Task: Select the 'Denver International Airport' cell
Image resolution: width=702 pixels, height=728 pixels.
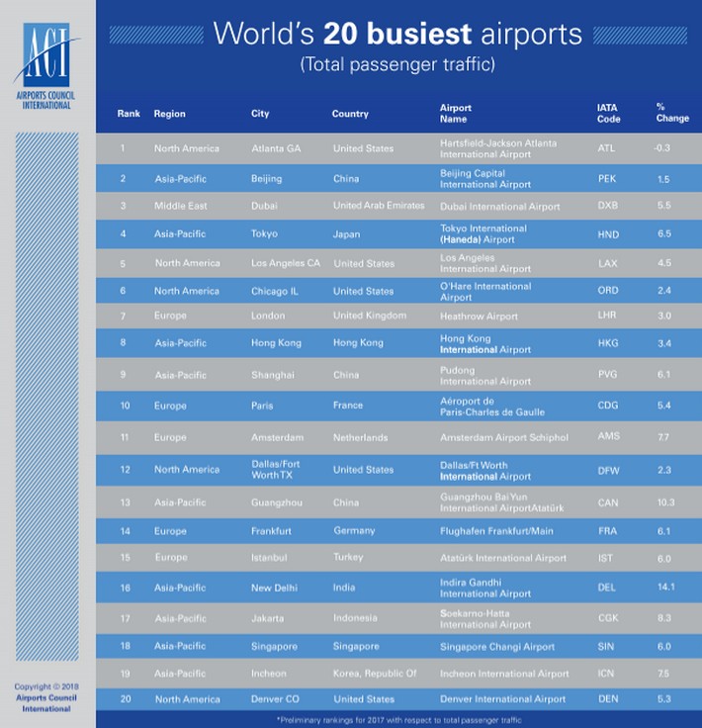Action: coord(502,699)
